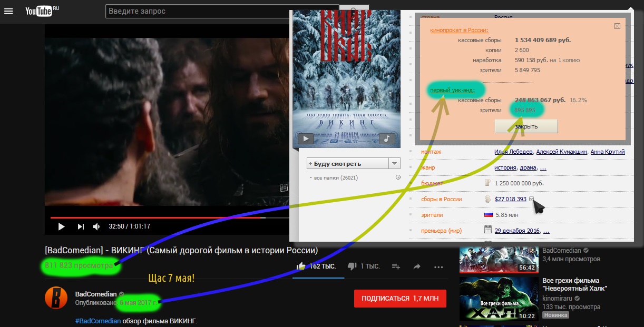Open 'все папки (26021)' link
The width and height of the screenshot is (644, 327).
[x=335, y=178]
